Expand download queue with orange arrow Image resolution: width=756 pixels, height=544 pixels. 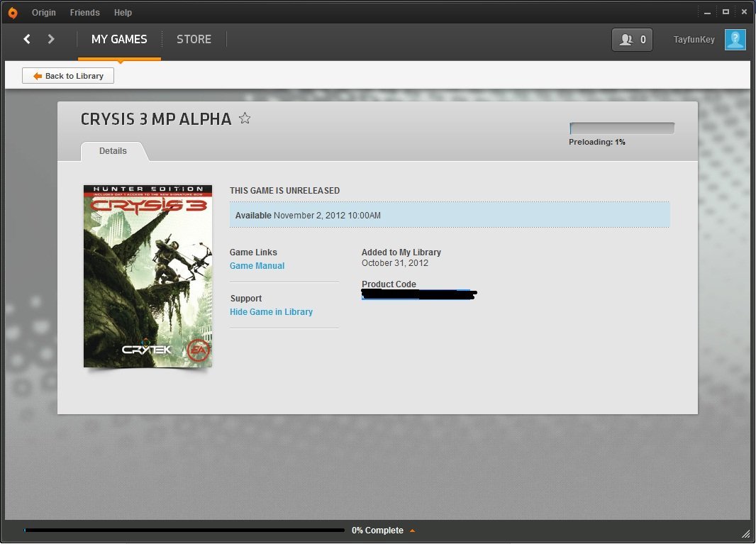point(412,531)
